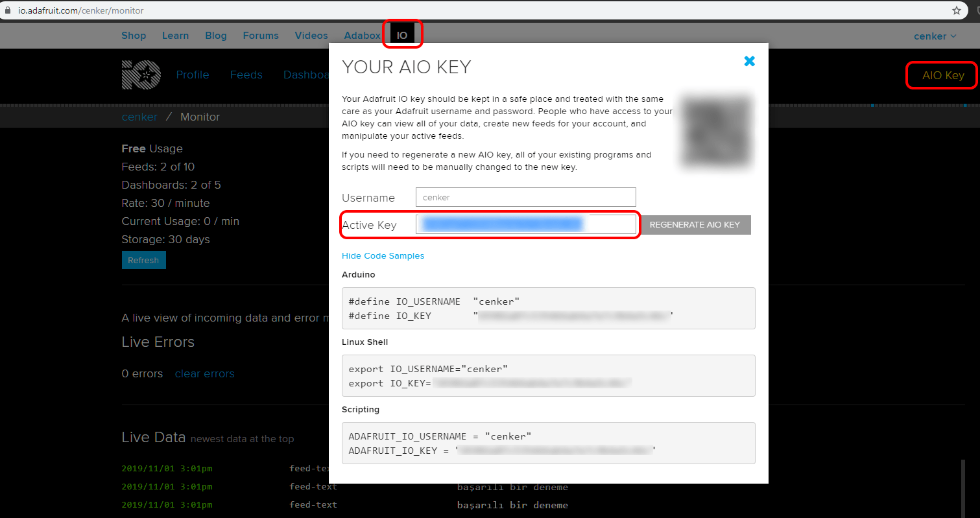View site security lock icon

tap(8, 10)
